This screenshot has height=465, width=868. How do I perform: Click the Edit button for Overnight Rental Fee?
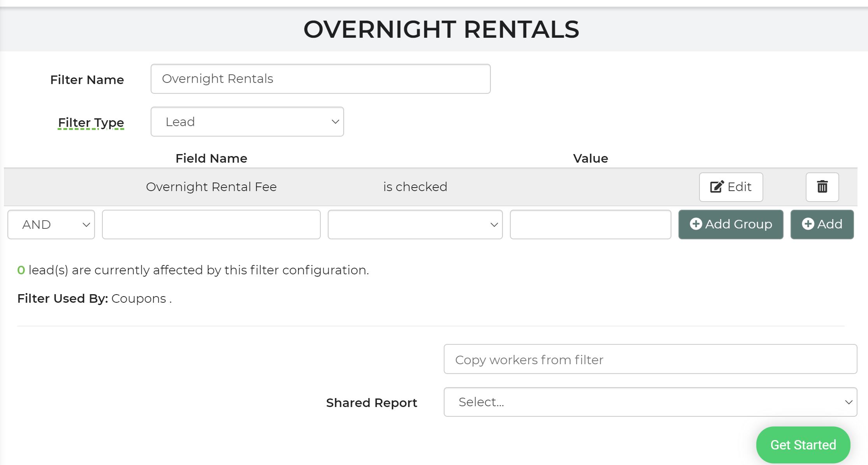tap(731, 187)
